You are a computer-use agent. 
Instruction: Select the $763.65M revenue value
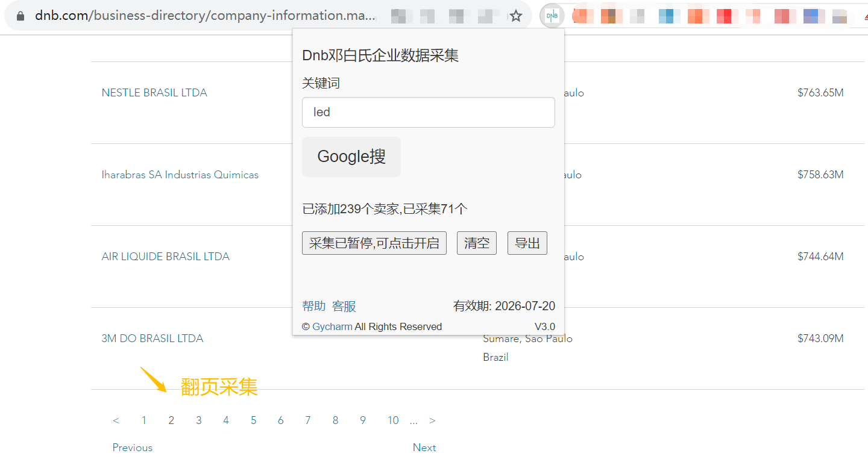(x=820, y=93)
